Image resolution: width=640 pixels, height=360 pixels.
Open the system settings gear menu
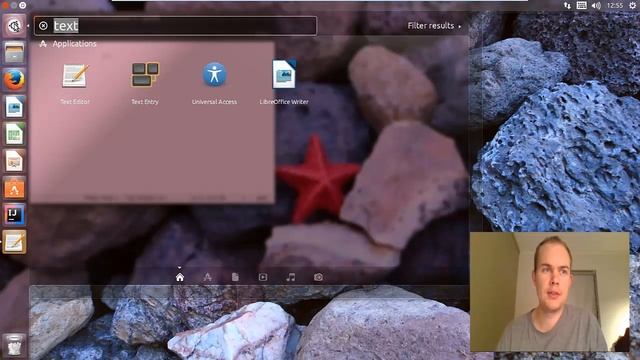[x=632, y=5]
